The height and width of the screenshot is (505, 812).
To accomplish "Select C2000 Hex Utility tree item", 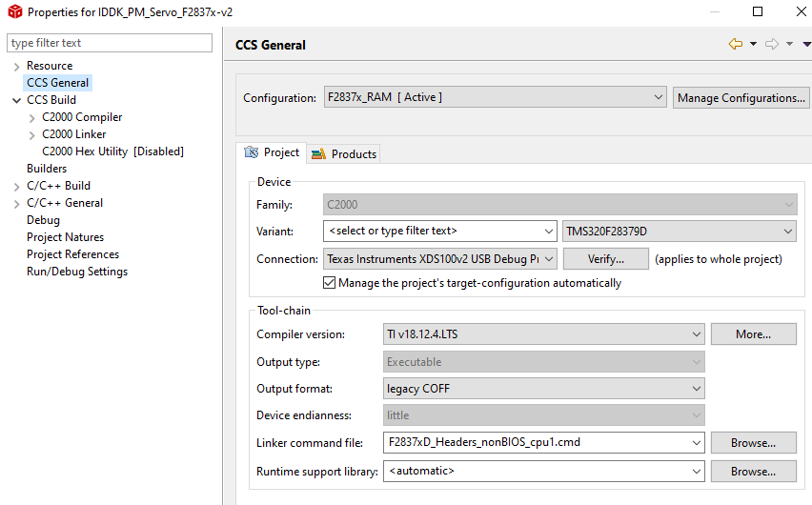I will [112, 151].
